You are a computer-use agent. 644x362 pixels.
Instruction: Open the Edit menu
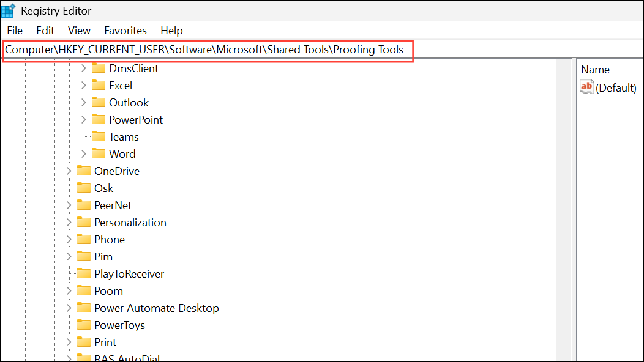point(45,31)
